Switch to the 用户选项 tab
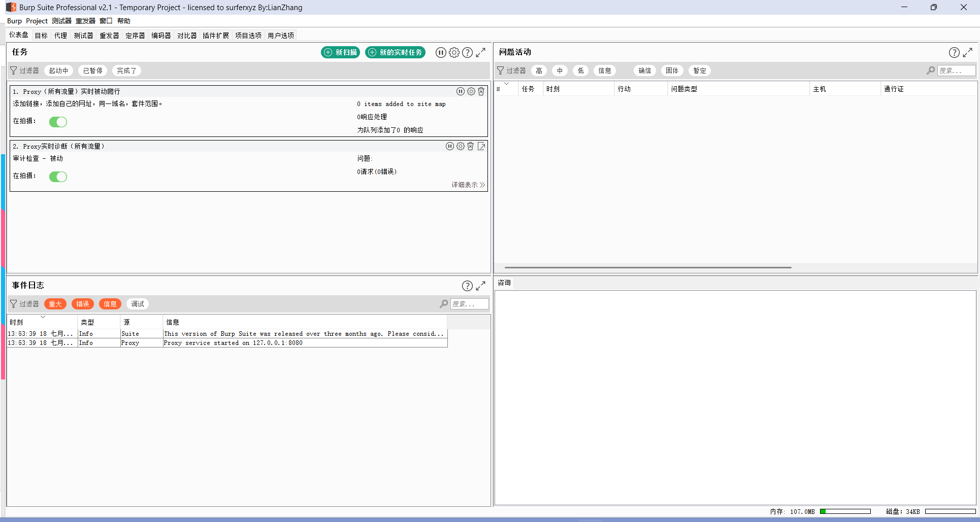 pos(281,36)
